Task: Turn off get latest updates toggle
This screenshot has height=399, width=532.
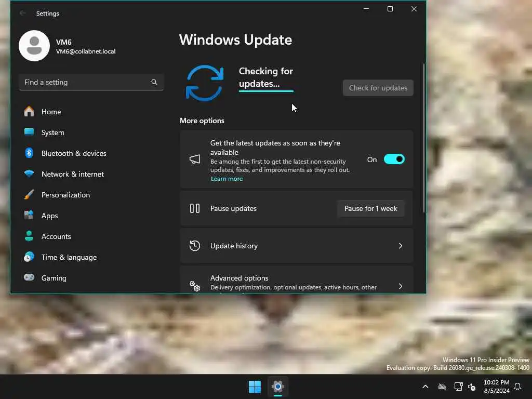Action: pos(394,159)
